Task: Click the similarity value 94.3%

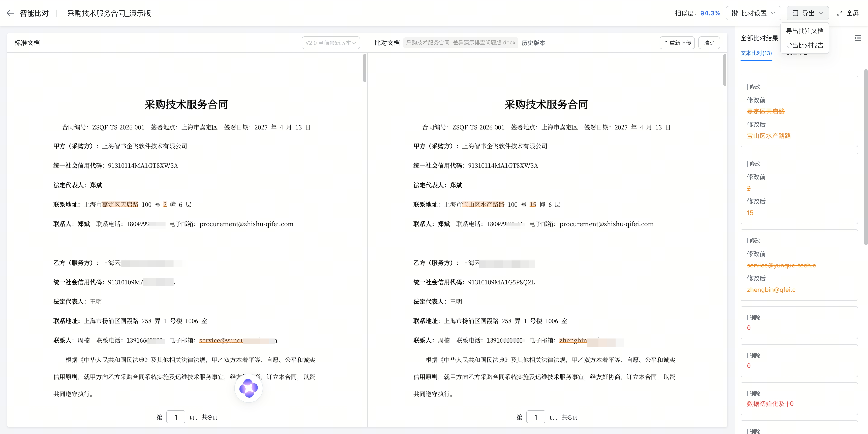Action: [710, 13]
